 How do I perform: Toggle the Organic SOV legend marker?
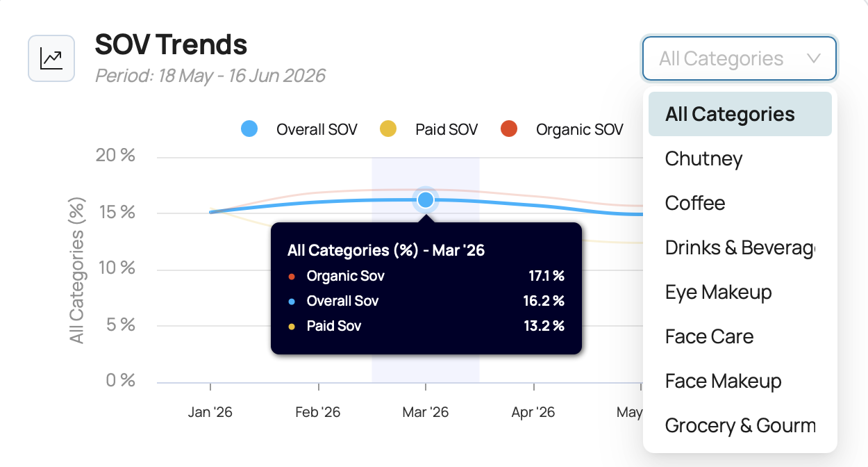(509, 129)
